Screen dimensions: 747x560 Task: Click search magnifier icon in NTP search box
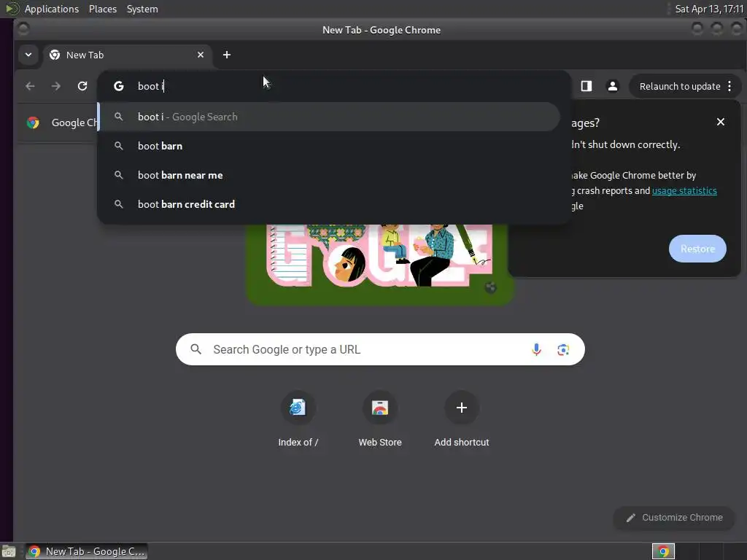point(196,349)
